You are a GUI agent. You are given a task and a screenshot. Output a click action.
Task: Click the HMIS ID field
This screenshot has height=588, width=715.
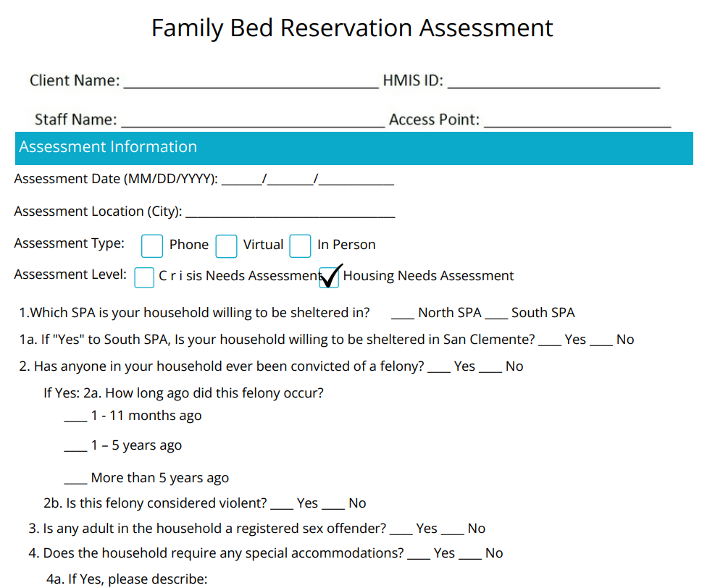553,81
